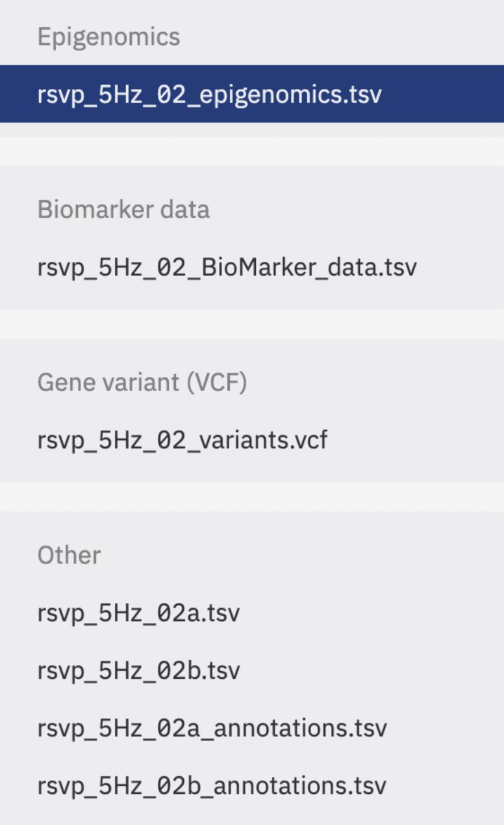Open the first annotations file listed
504x825 pixels.
coord(212,728)
